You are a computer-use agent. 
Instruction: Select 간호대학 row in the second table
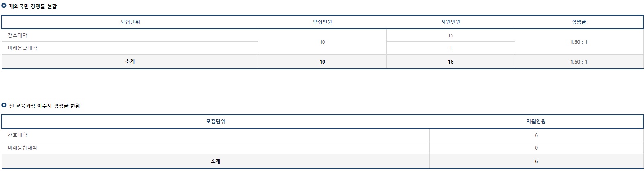tap(322, 135)
